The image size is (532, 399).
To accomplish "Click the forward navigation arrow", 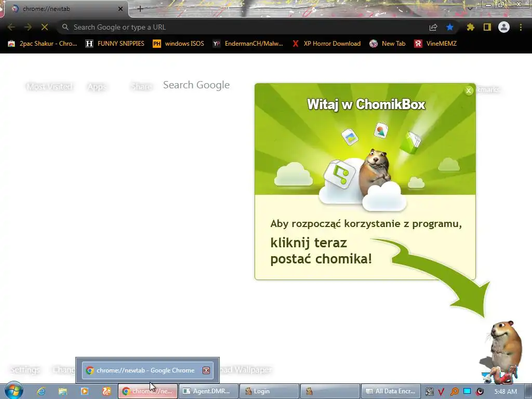I will (x=28, y=27).
